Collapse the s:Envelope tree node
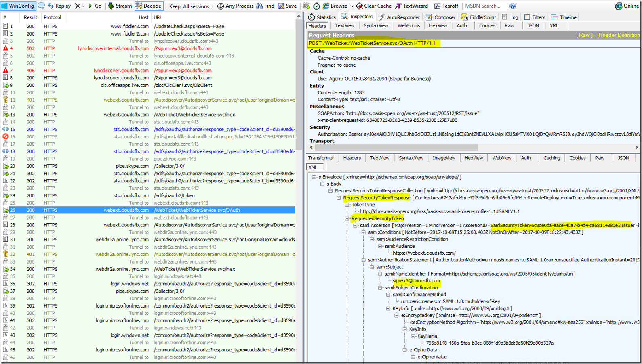Image resolution: width=642 pixels, height=364 pixels. (314, 177)
